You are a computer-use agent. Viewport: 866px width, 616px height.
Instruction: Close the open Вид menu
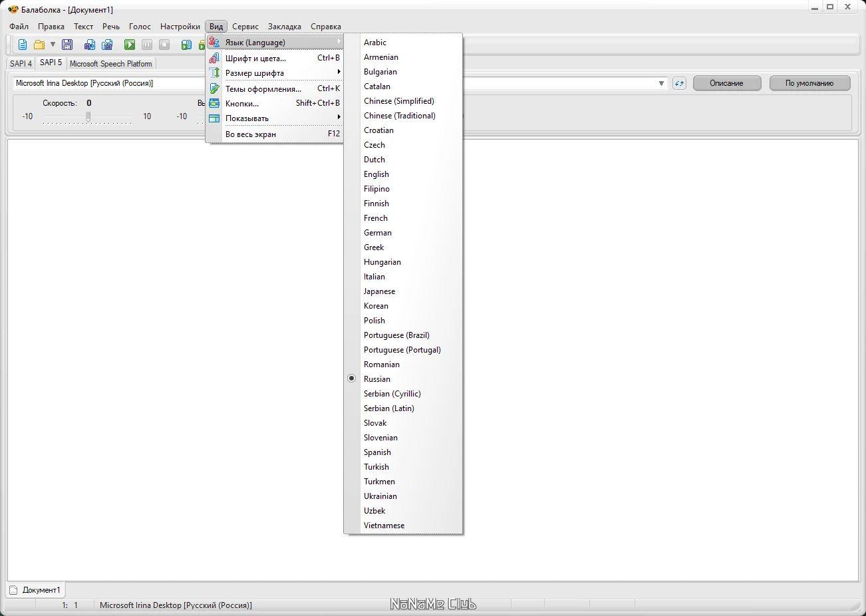[x=216, y=27]
